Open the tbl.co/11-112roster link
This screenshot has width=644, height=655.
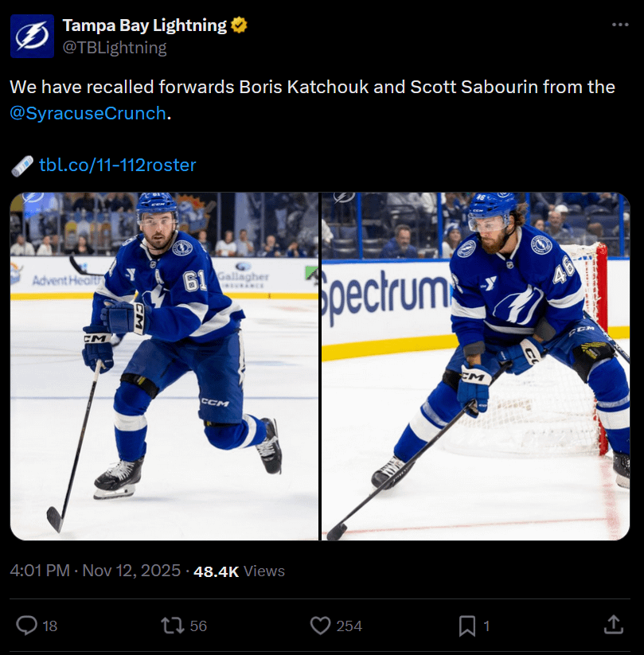116,165
